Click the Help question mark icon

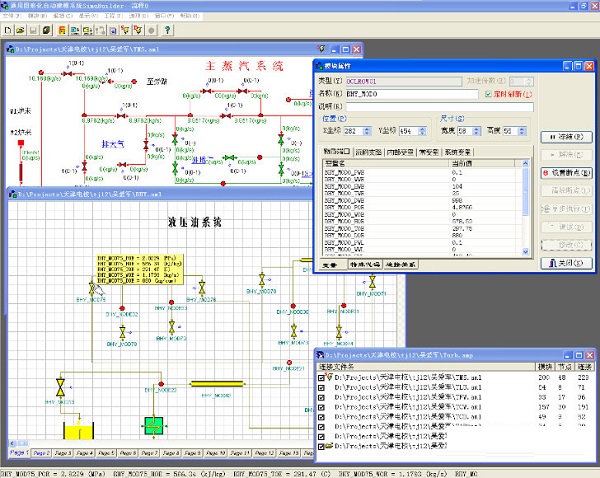(x=167, y=30)
